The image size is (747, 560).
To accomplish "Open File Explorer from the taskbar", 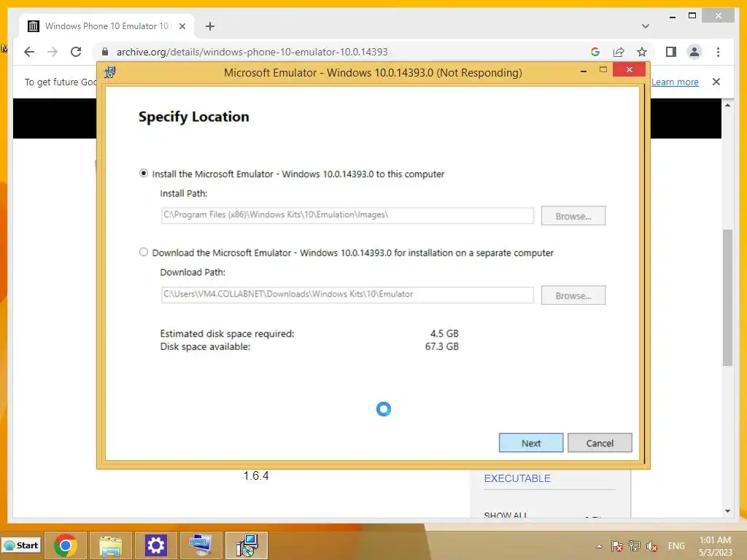I will (111, 545).
